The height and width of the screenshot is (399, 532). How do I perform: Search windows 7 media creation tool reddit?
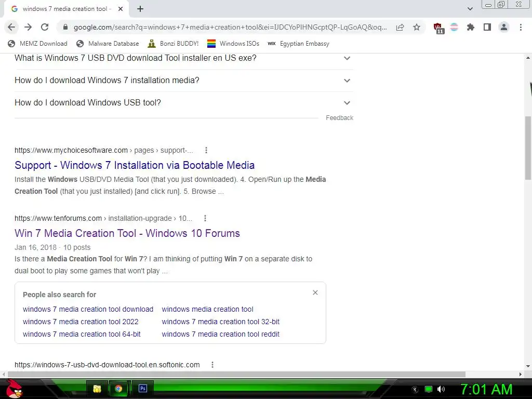click(220, 334)
